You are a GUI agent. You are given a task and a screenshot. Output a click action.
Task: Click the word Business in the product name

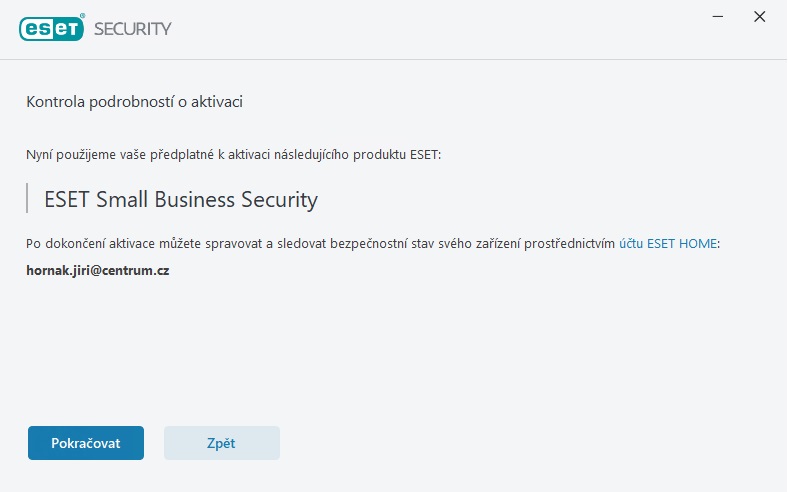click(x=194, y=200)
